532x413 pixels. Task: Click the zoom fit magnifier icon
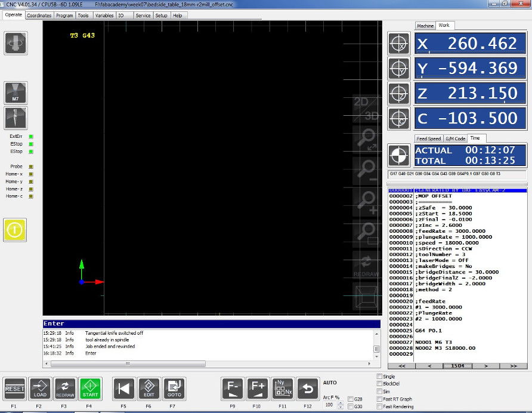[x=366, y=140]
